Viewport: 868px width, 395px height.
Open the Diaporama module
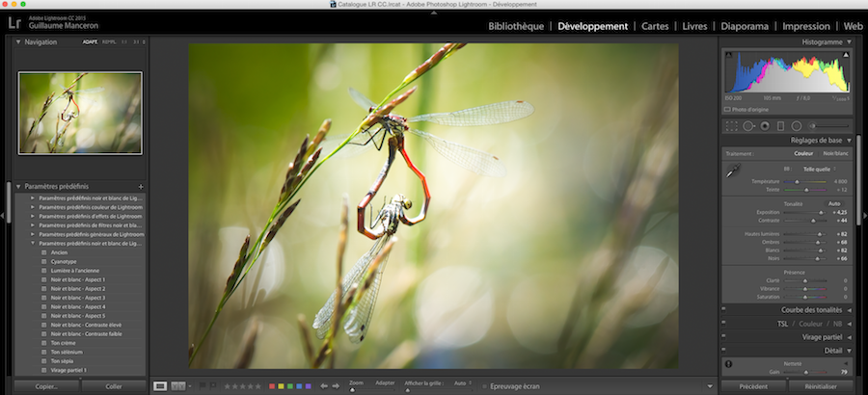point(745,26)
